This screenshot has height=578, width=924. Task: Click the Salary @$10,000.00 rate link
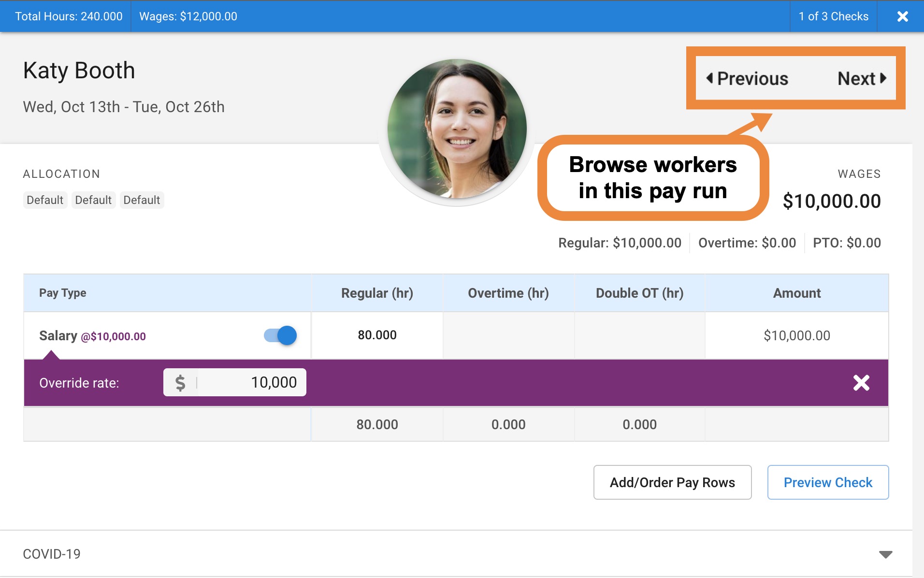pyautogui.click(x=113, y=336)
